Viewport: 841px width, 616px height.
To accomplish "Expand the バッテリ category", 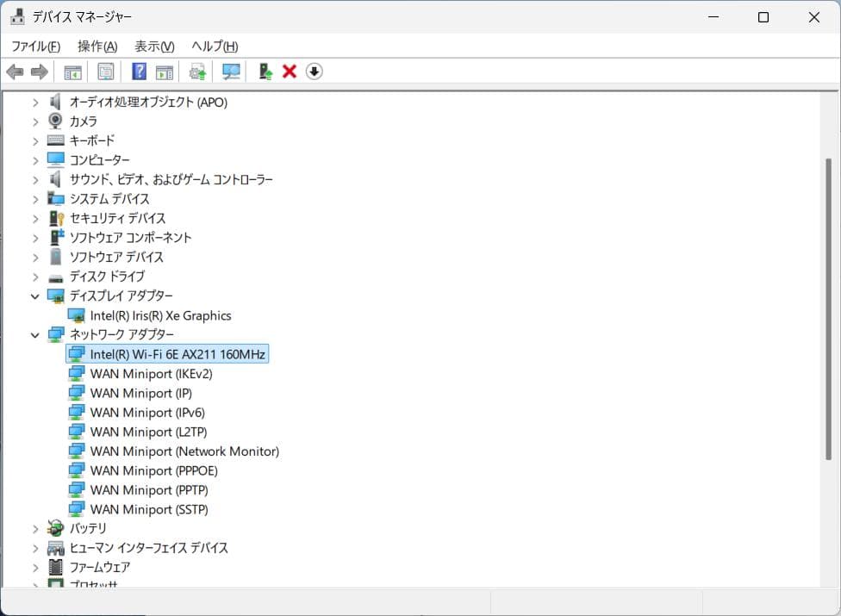I will point(34,528).
